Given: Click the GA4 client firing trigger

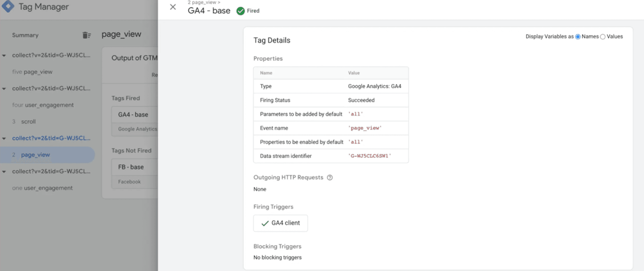Looking at the screenshot, I should click(280, 223).
